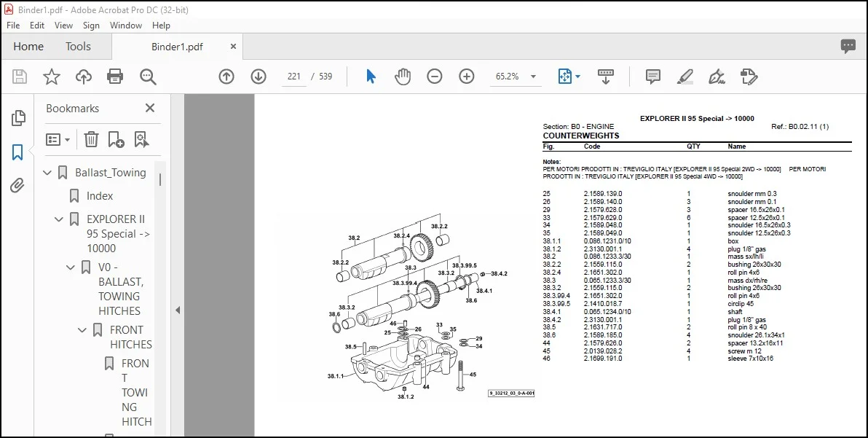Click the bookmarks panel scrollbar
868x438 pixels.
point(160,180)
